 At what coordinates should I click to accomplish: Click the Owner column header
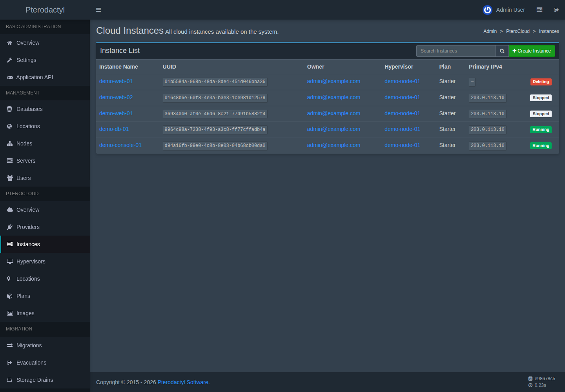tap(315, 67)
